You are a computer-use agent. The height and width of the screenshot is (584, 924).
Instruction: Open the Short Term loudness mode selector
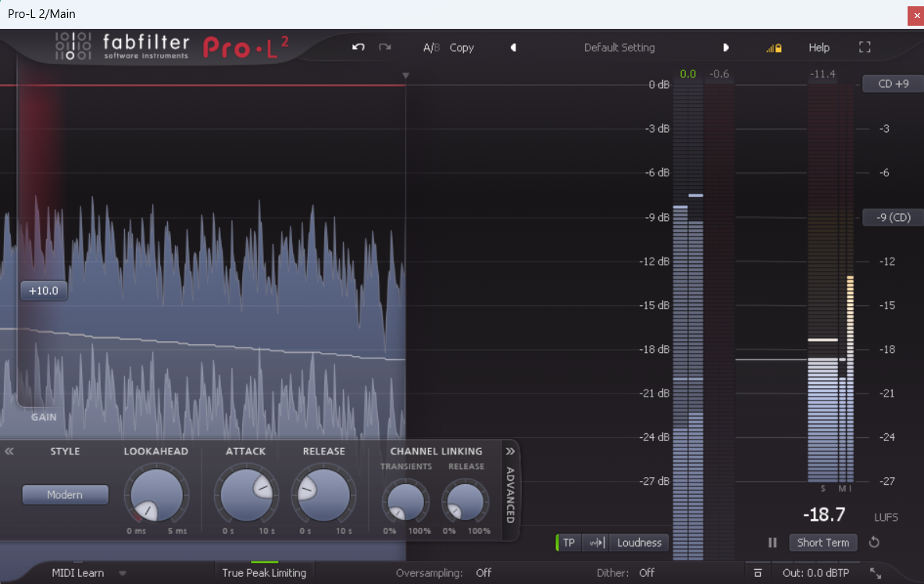click(x=823, y=543)
